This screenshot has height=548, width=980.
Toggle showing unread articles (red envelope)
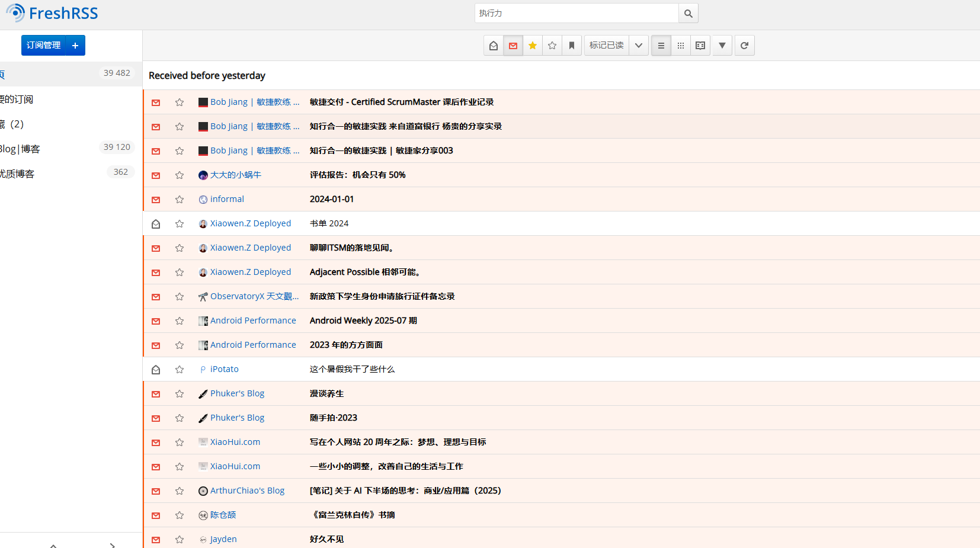(x=513, y=46)
